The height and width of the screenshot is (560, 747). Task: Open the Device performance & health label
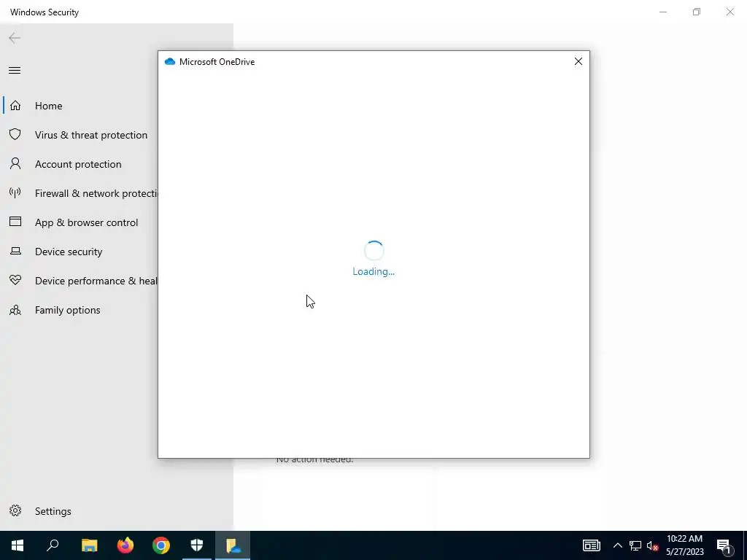(x=96, y=281)
